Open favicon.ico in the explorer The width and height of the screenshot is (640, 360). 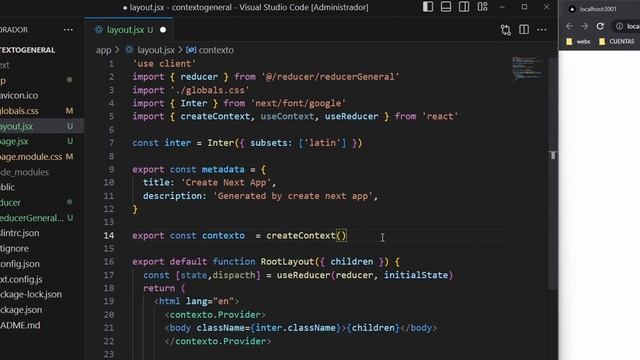tap(19, 96)
